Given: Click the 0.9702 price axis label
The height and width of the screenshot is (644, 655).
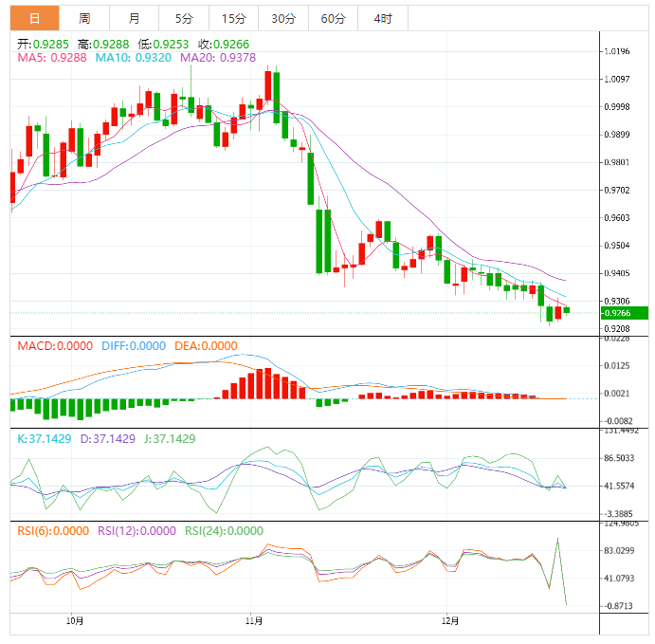Looking at the screenshot, I should pos(617,190).
